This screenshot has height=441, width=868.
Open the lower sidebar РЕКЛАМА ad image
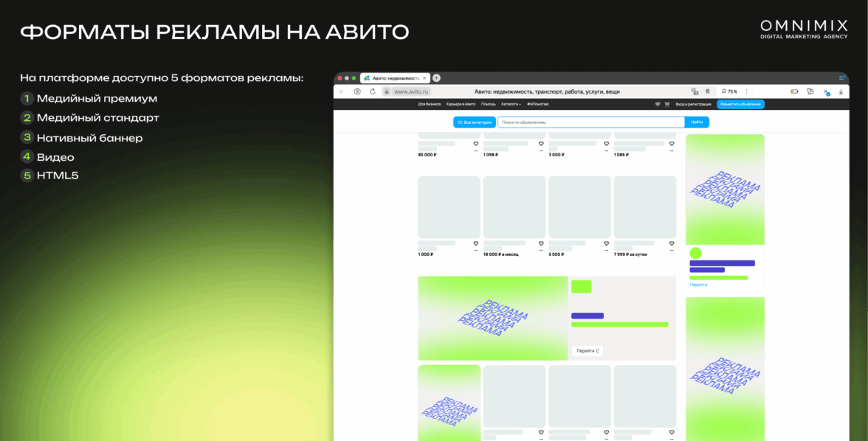pos(725,369)
